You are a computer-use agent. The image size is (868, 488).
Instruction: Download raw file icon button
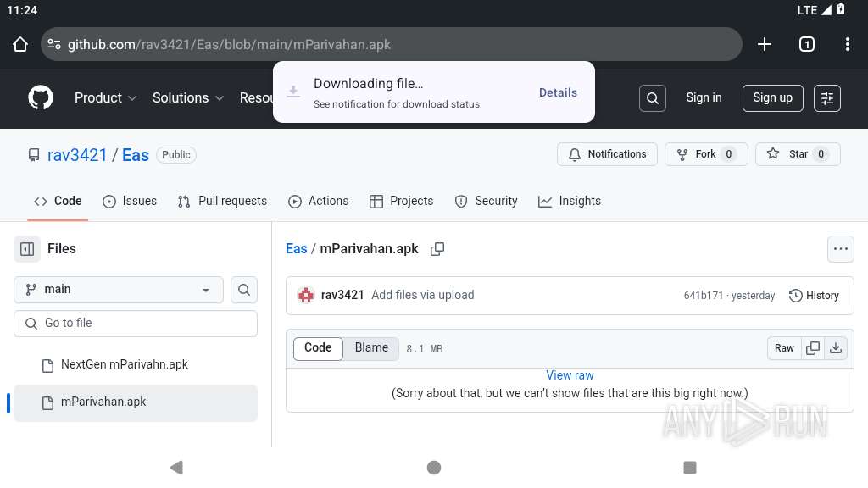tap(836, 348)
